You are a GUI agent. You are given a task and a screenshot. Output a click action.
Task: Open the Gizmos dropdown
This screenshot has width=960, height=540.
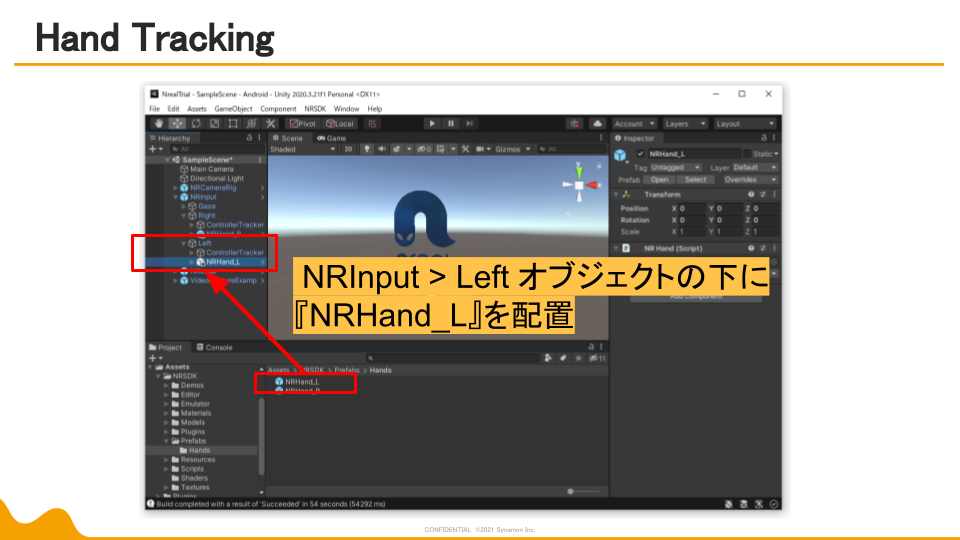[512, 149]
